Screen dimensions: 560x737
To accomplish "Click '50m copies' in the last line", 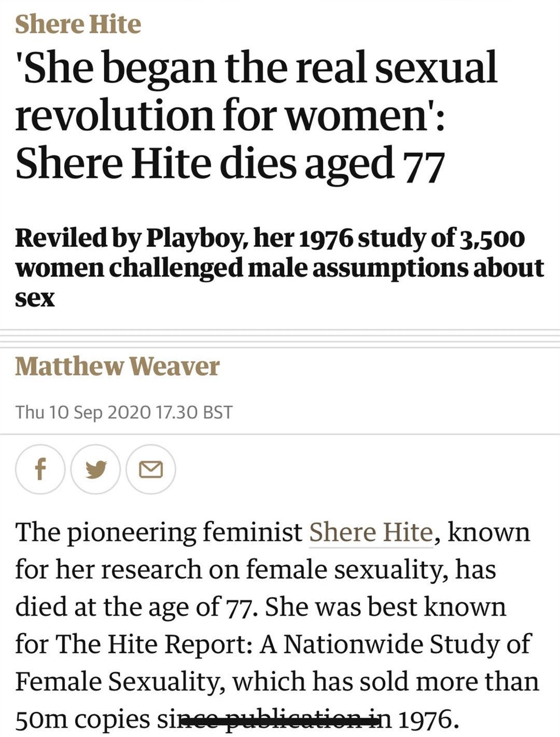I will [x=82, y=720].
